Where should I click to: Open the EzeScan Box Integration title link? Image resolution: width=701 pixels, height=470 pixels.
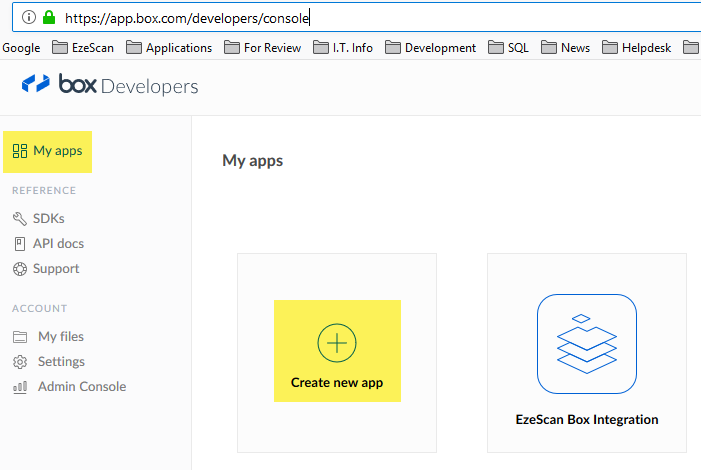[x=587, y=419]
